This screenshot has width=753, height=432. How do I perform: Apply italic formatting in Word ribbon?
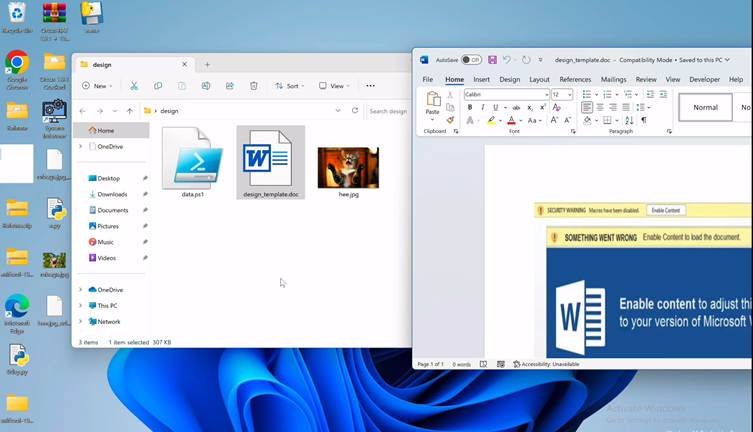pos(482,107)
